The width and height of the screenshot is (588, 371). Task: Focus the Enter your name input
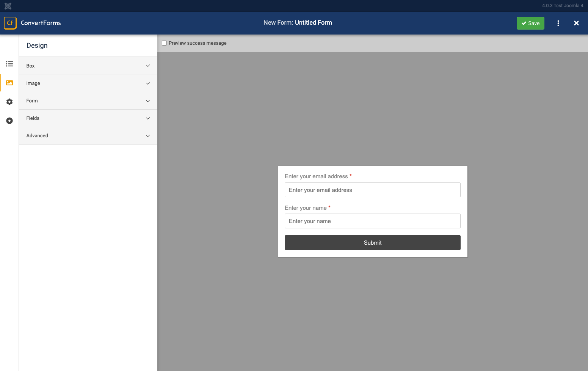(372, 221)
